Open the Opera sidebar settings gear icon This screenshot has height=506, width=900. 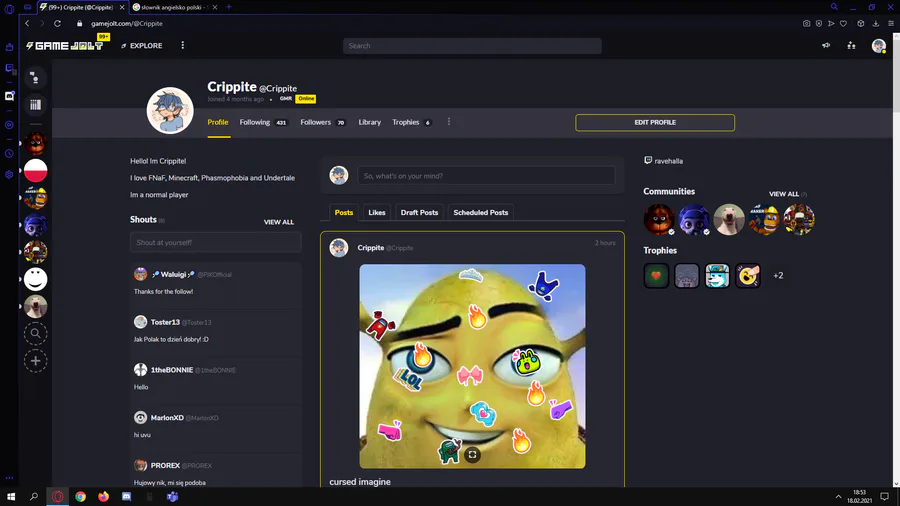click(9, 174)
